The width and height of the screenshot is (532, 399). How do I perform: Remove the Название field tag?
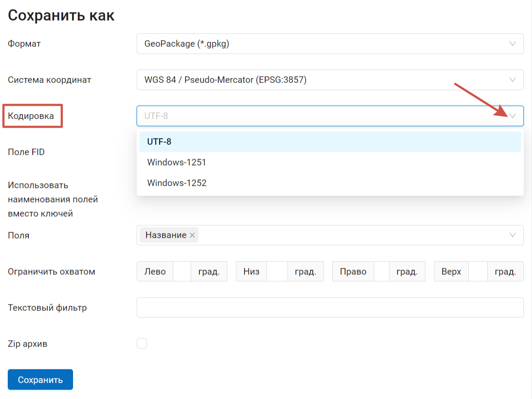[193, 235]
